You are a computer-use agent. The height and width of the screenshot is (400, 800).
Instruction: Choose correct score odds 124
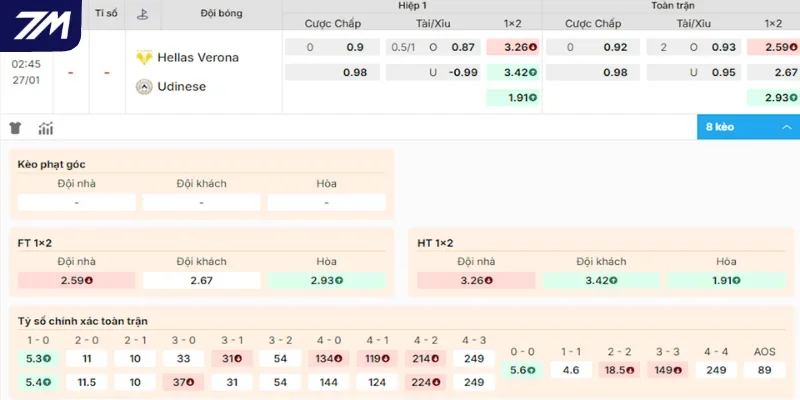click(x=377, y=382)
